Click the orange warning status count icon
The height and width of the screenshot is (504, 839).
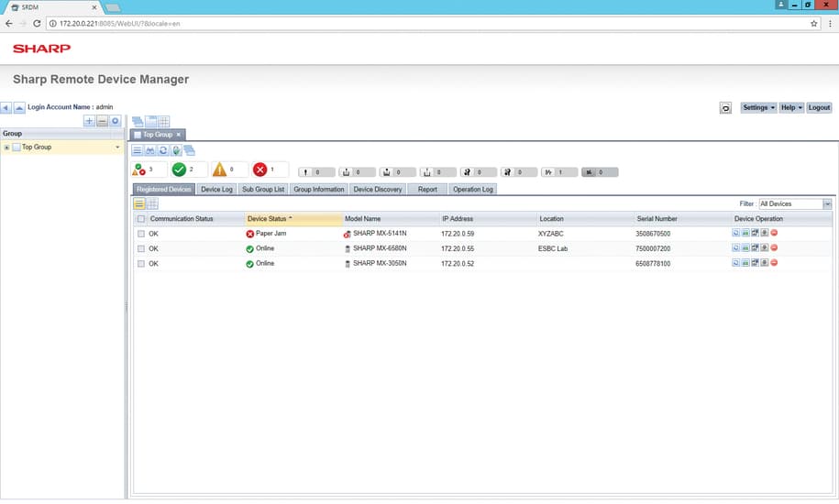point(218,170)
